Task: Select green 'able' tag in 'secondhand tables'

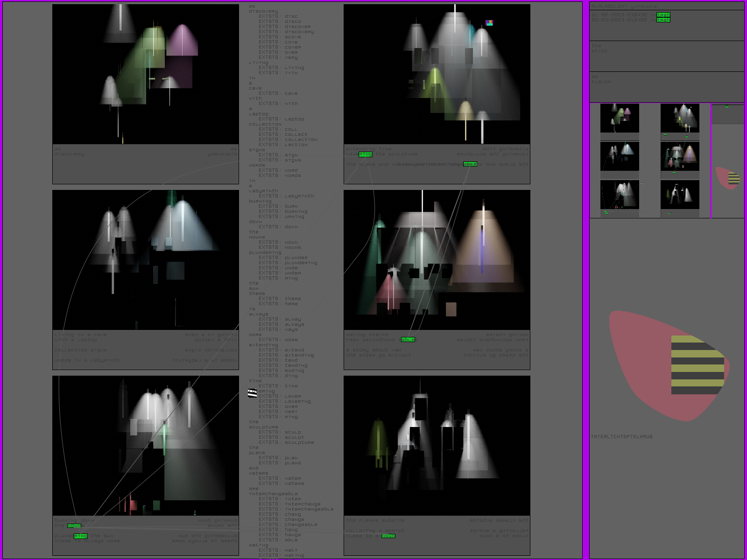Action: click(408, 340)
